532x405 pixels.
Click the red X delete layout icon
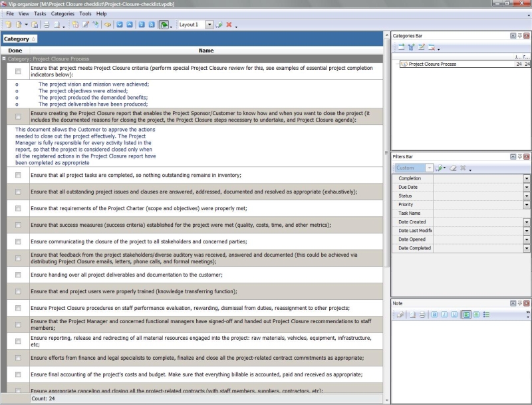coord(229,25)
